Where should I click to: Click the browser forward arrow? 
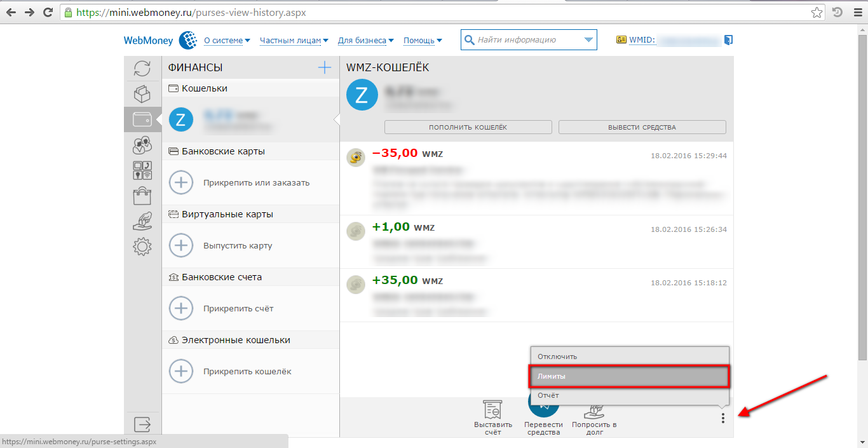(29, 12)
